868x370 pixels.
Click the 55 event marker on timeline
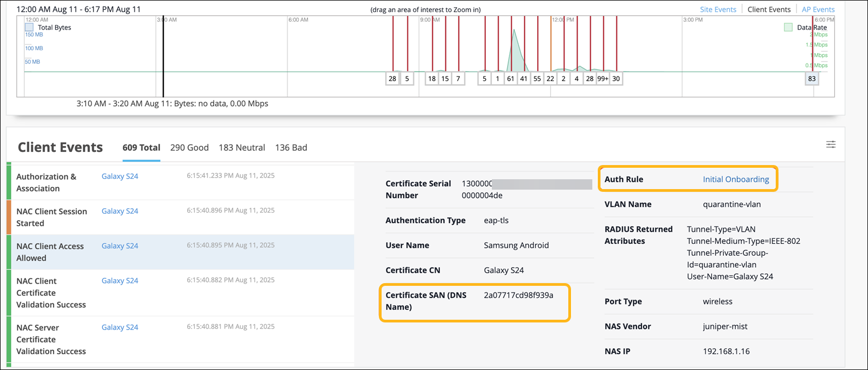[537, 79]
